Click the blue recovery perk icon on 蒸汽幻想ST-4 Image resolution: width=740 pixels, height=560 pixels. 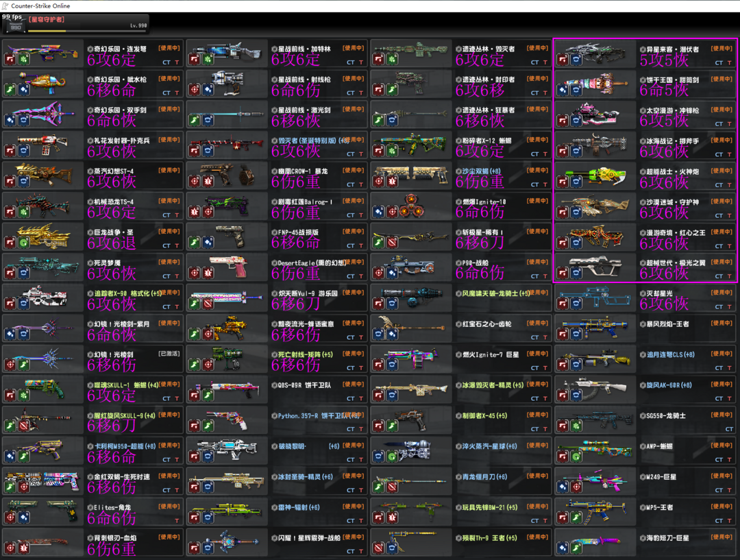pyautogui.click(x=24, y=182)
